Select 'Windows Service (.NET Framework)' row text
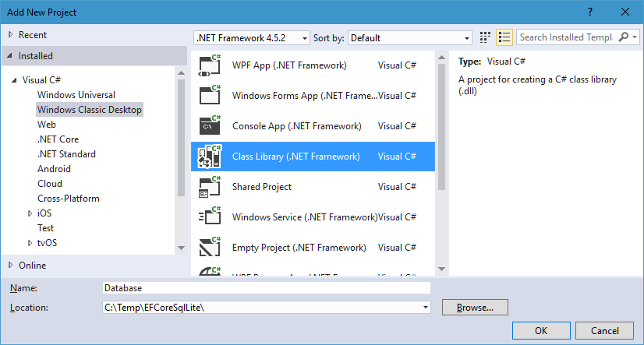Viewport: 644px width, 345px height. 305,217
